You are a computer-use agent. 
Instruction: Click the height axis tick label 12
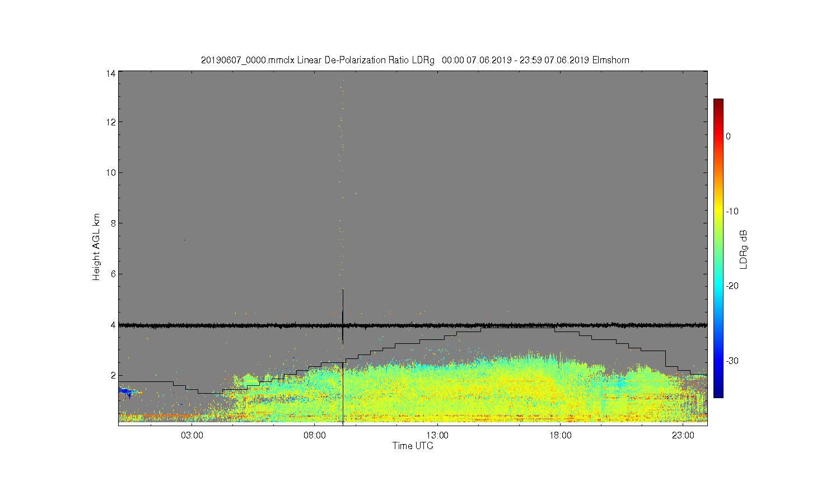111,122
